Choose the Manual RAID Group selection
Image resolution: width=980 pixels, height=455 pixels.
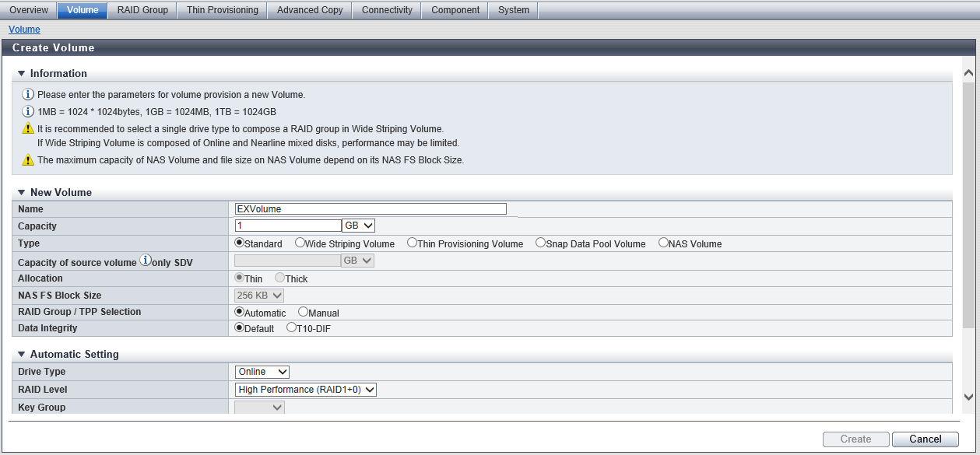304,313
